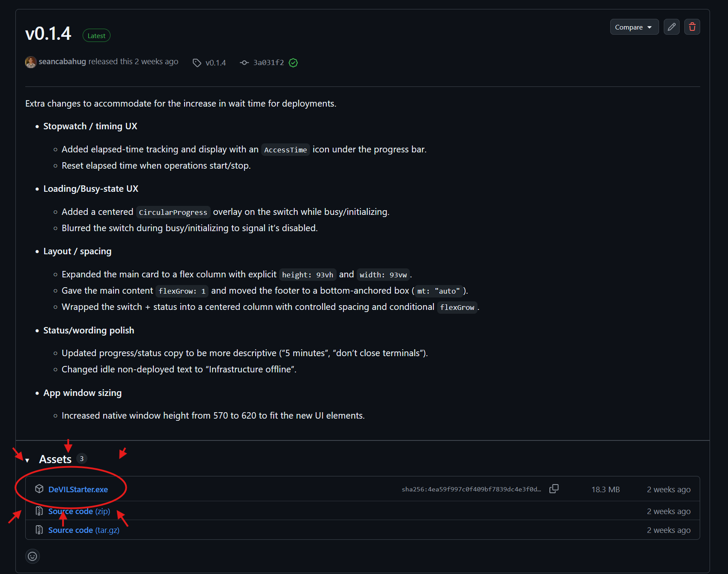The image size is (728, 574).
Task: Click the commit icon next to 3a031f2
Action: [x=244, y=62]
